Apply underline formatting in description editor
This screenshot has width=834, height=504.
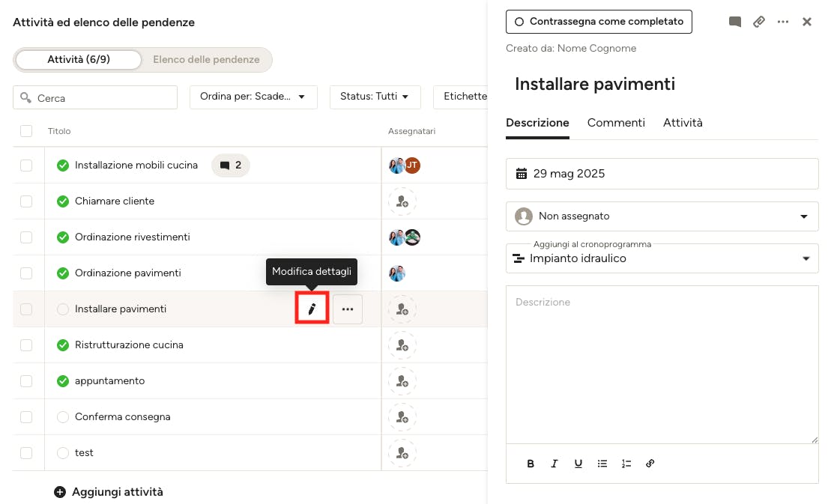click(578, 464)
